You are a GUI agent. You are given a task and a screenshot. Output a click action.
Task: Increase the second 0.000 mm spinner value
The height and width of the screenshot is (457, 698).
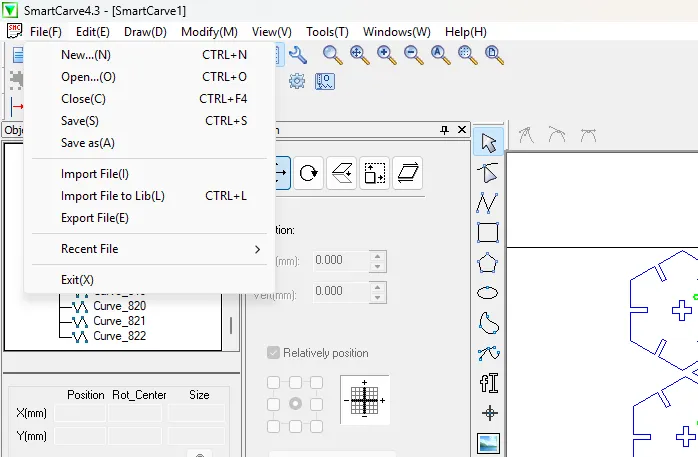point(377,287)
